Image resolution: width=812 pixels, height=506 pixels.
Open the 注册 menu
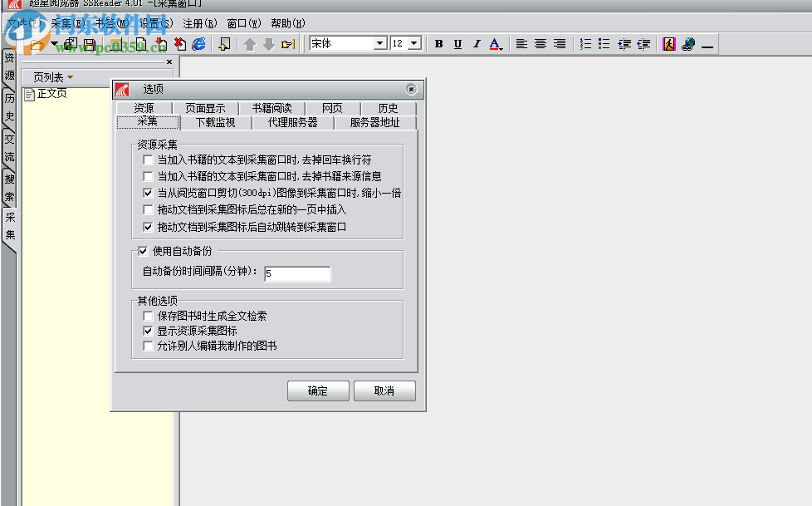click(200, 23)
